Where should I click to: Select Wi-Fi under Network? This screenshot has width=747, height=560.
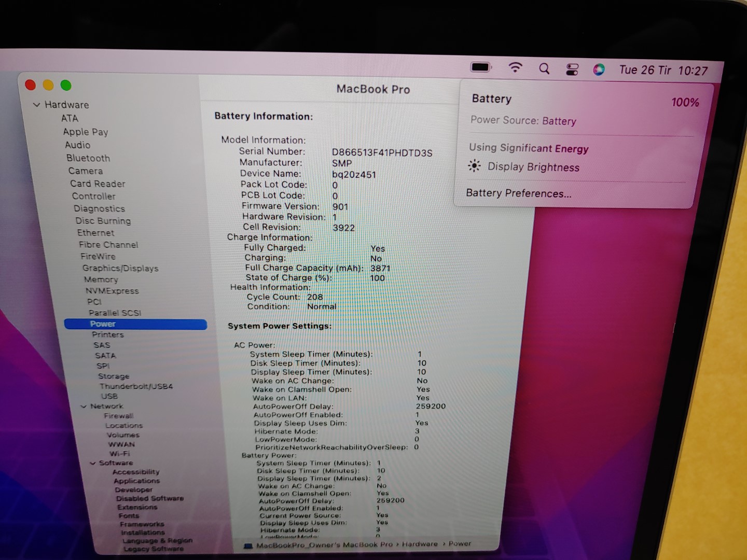[120, 454]
